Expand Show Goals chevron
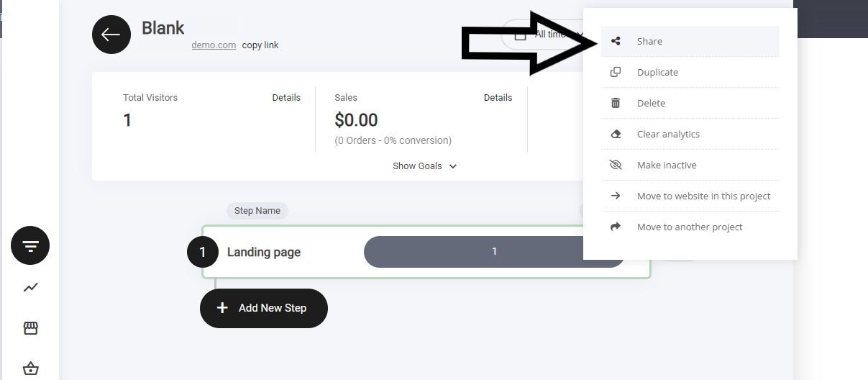This screenshot has height=380, width=868. coord(453,166)
